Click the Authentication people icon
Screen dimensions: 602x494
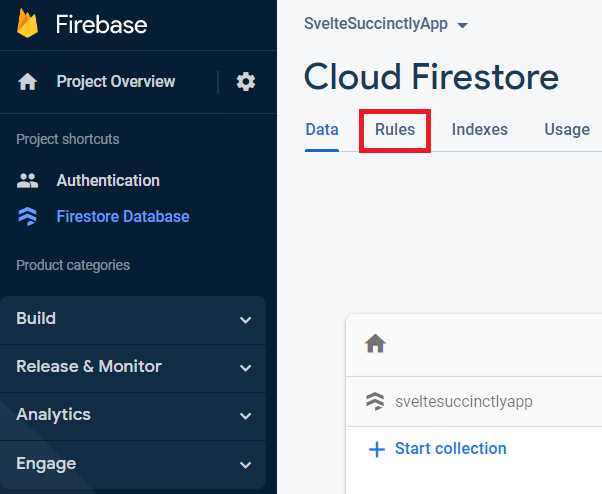pos(28,180)
